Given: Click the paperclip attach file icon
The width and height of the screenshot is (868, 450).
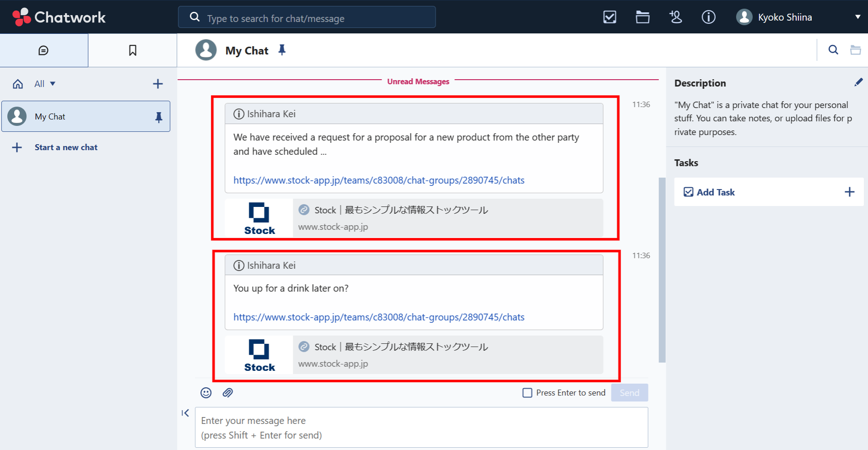Looking at the screenshot, I should pos(228,393).
